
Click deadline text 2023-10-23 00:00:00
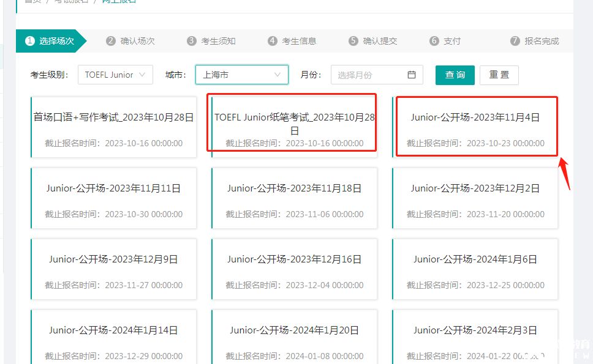pyautogui.click(x=505, y=143)
